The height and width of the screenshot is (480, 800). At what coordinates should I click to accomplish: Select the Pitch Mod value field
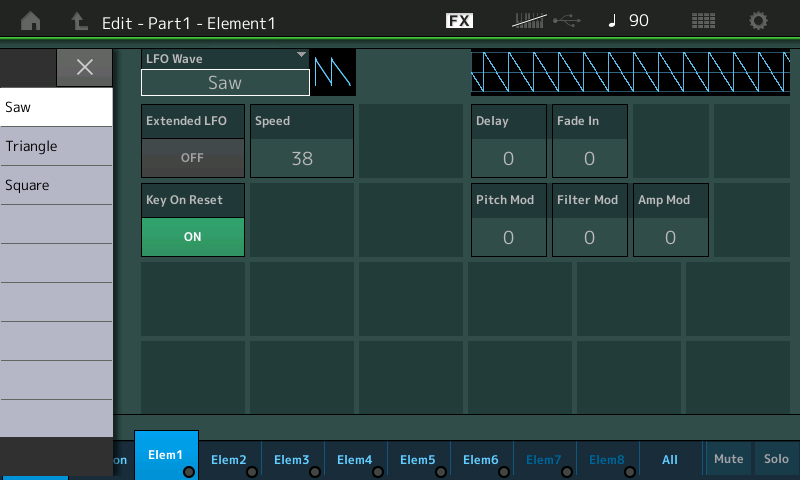(508, 237)
